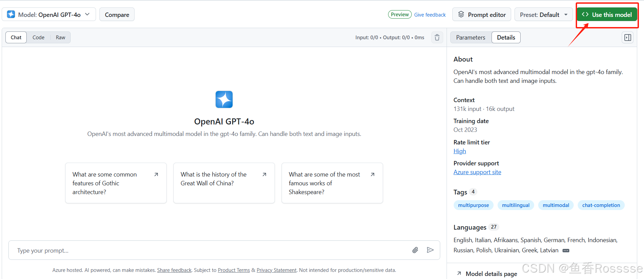Click the multipurpose tag
This screenshot has height=279, width=644.
tap(473, 205)
